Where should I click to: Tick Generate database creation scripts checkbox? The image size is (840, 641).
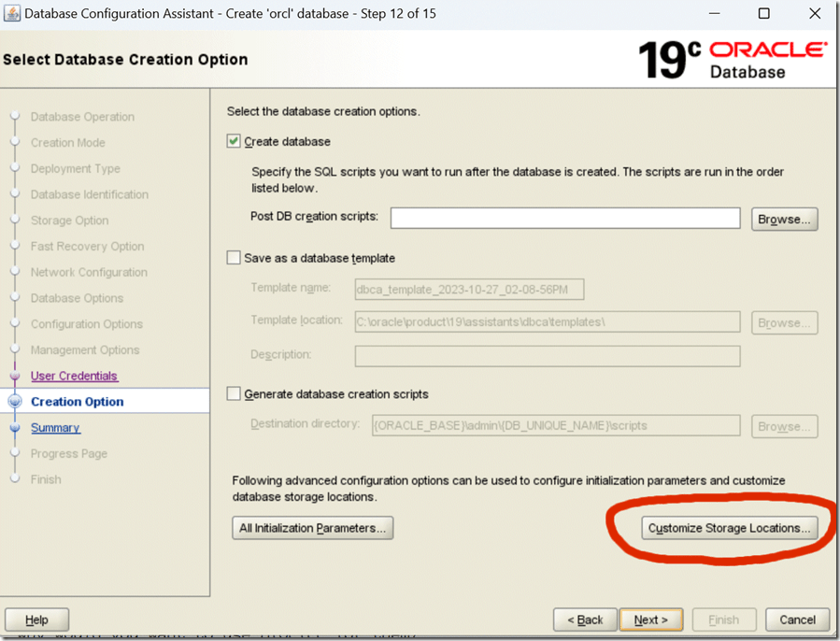pyautogui.click(x=234, y=394)
